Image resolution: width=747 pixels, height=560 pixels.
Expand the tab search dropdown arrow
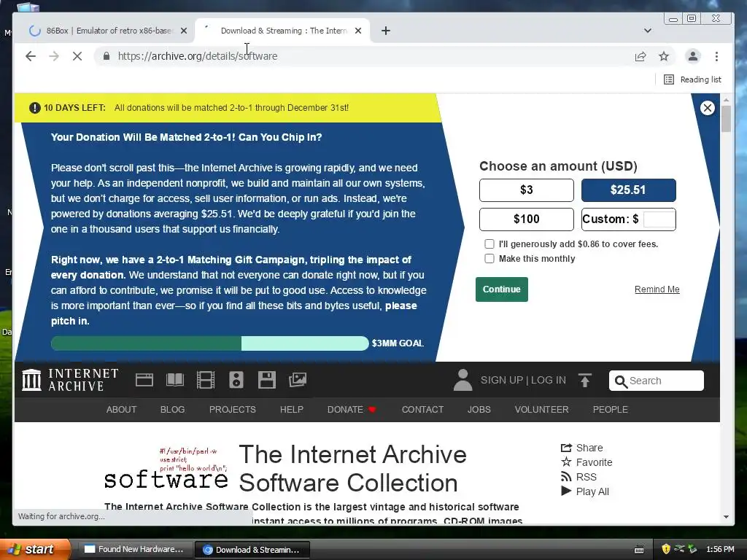click(648, 31)
